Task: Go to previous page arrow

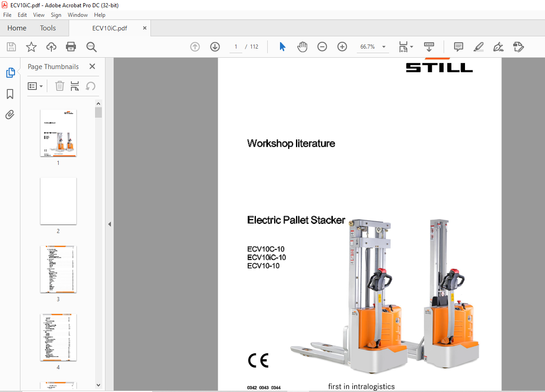Action: (195, 46)
